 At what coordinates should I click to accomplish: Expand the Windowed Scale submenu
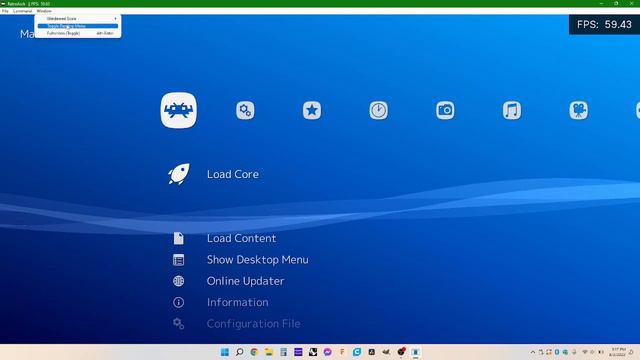pos(78,19)
